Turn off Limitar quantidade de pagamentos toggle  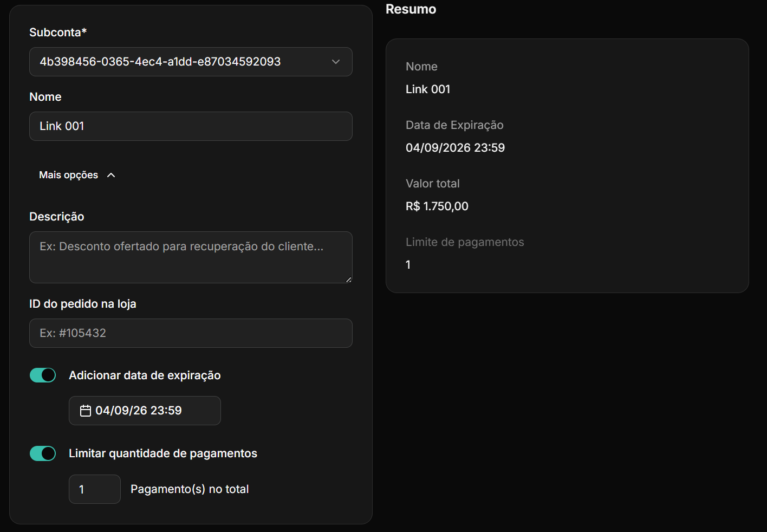coord(43,453)
